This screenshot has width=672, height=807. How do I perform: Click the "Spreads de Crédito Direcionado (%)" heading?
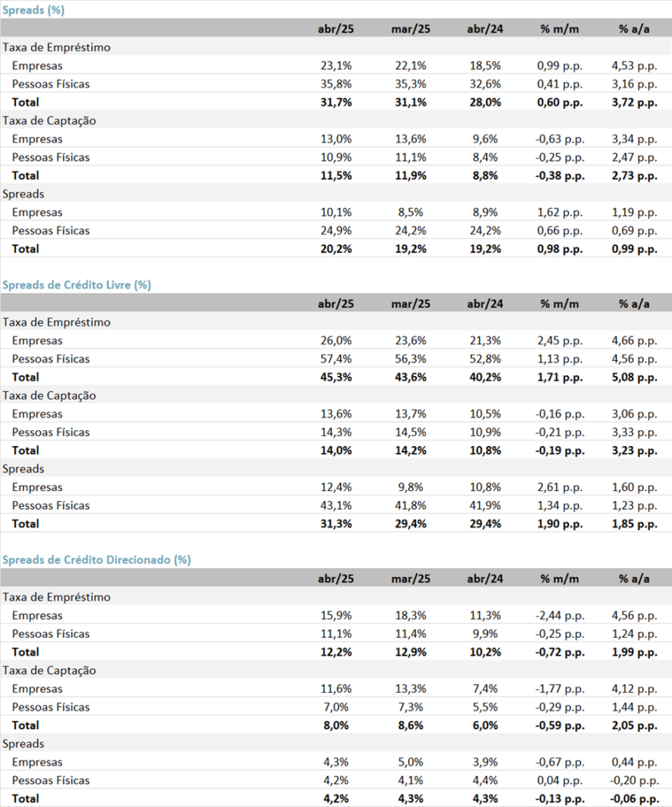pos(96,560)
